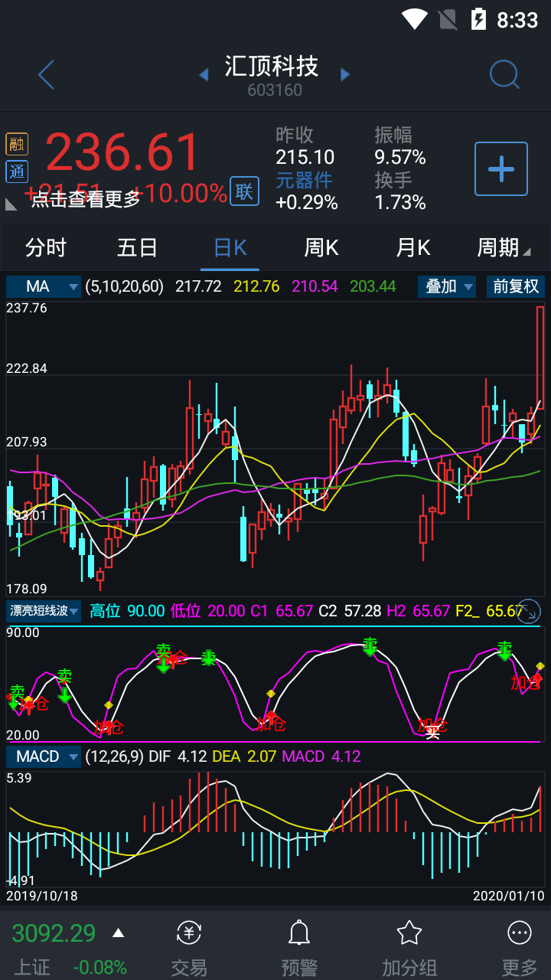Open the MACD indicator dropdown

(x=44, y=756)
